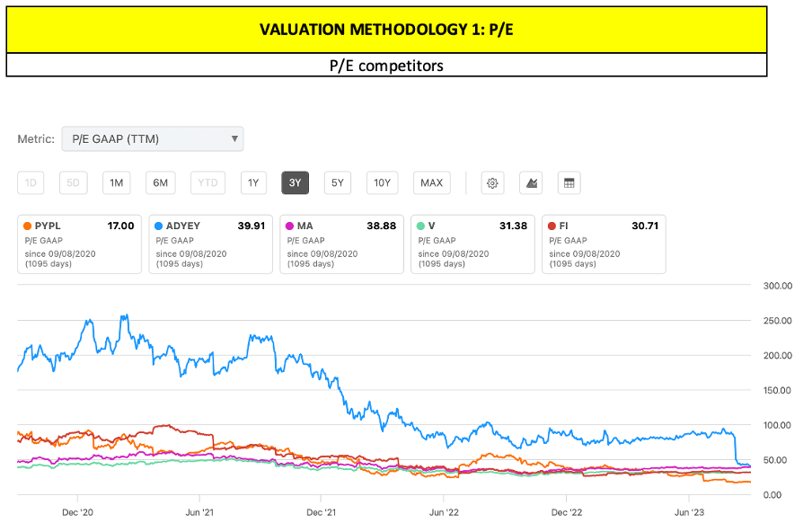The width and height of the screenshot is (812, 532).
Task: Click the area chart type icon
Action: click(532, 183)
